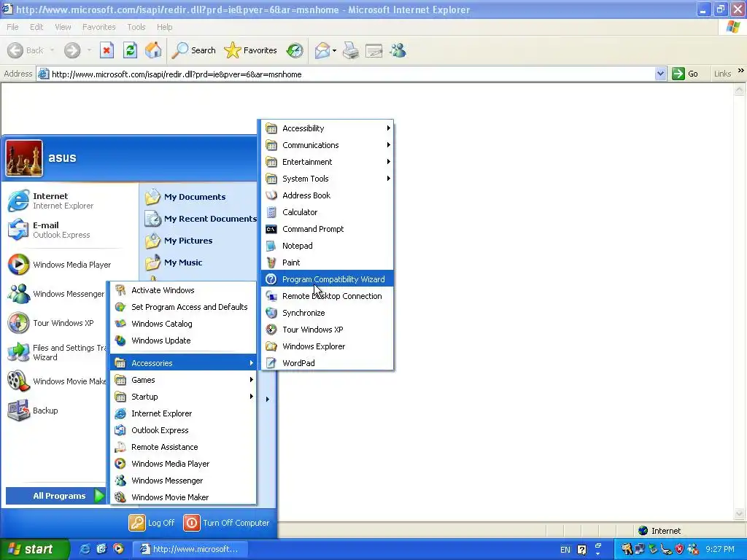Open the Favorites star toolbar button
The height and width of the screenshot is (560, 747).
click(x=251, y=50)
